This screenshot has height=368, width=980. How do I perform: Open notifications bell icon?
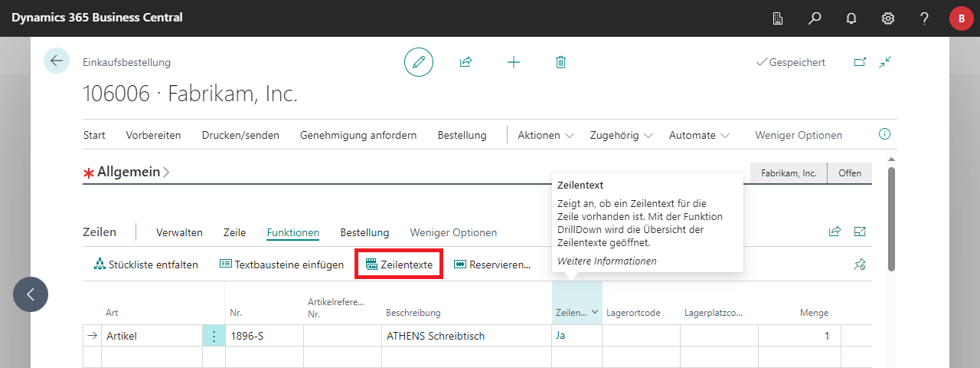coord(851,18)
